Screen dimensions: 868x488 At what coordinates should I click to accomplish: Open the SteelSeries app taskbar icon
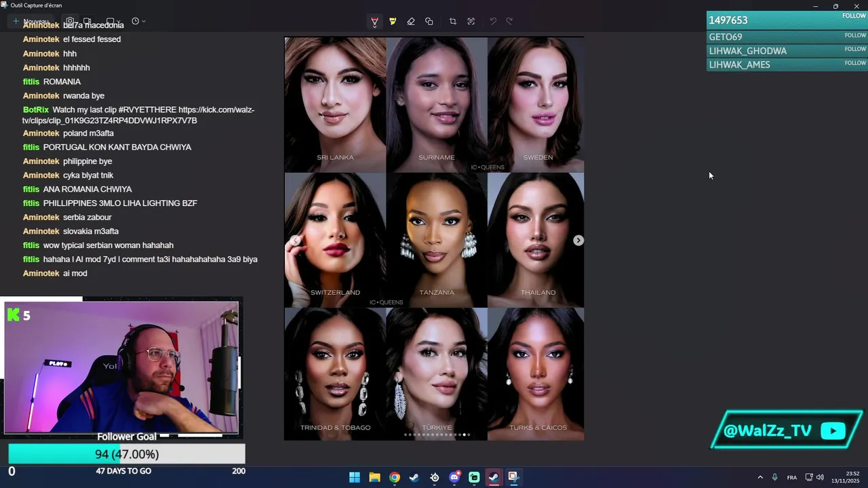point(435,477)
